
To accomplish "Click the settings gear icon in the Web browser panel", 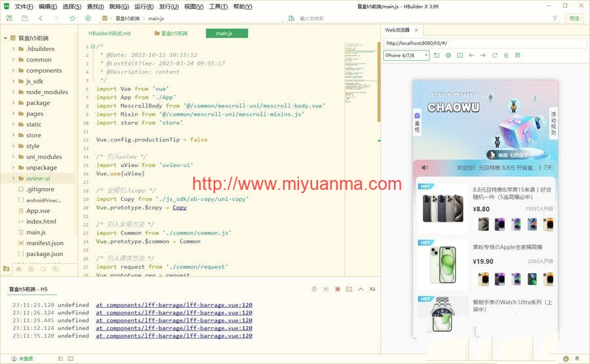I will 448,55.
